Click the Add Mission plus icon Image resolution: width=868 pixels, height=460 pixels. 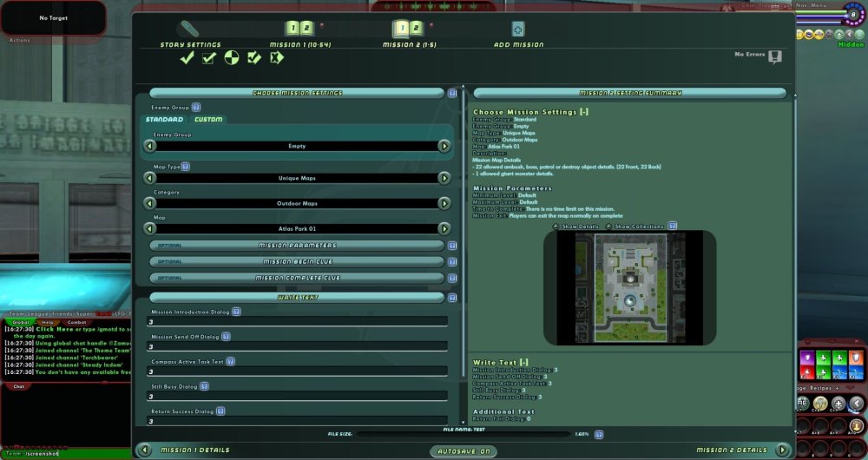517,29
